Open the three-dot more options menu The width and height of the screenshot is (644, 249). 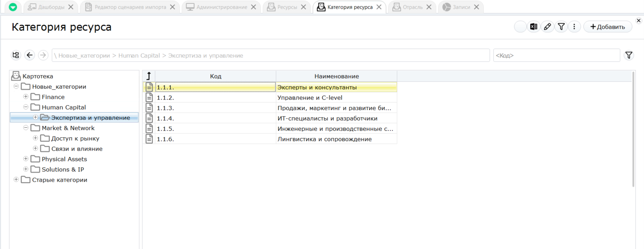pyautogui.click(x=574, y=27)
